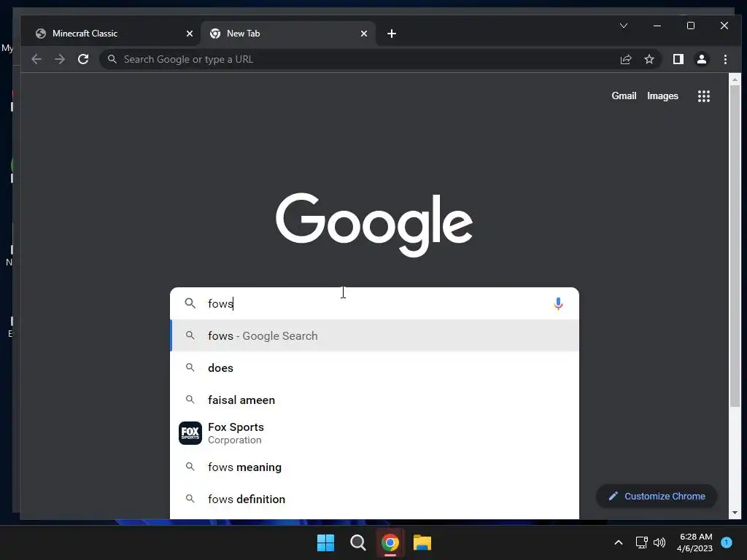The height and width of the screenshot is (560, 747).
Task: Click Chrome icon in taskbar
Action: pyautogui.click(x=390, y=542)
